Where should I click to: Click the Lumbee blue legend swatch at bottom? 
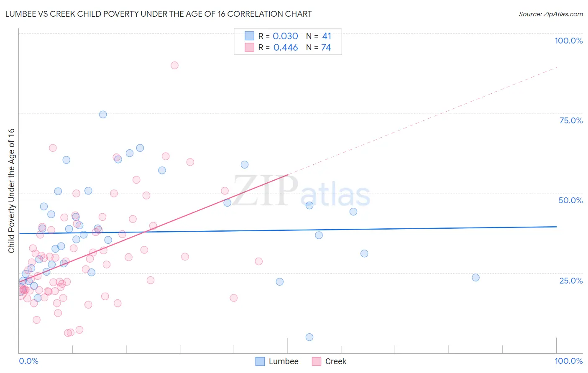tap(260, 361)
